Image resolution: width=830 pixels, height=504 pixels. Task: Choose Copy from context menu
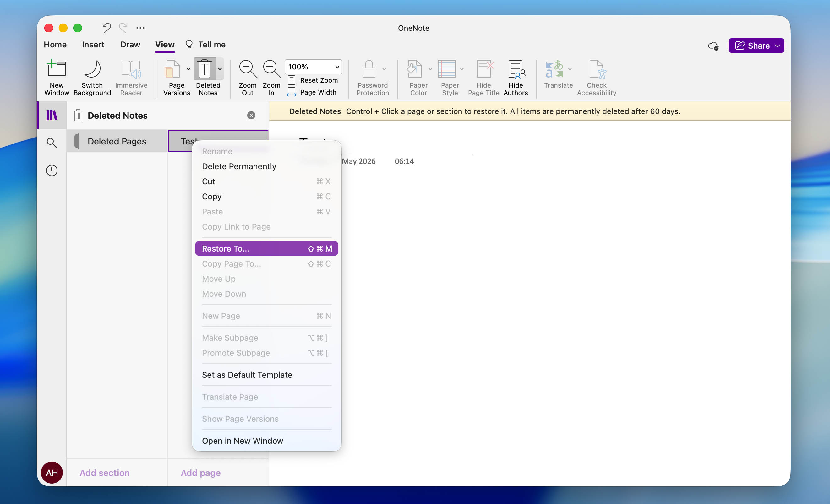[x=266, y=196]
